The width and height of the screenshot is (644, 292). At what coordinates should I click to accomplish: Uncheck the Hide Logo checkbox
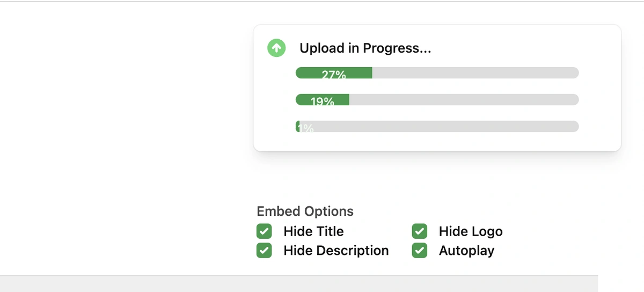[420, 231]
